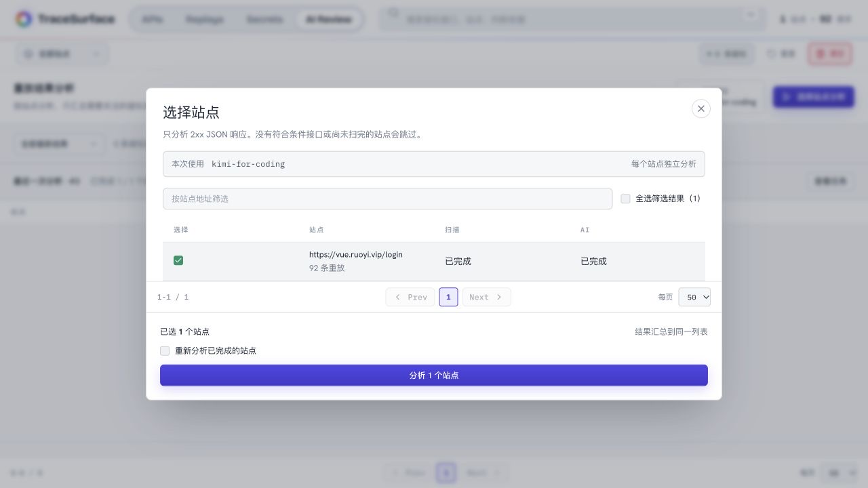Switch to the Secrets tab in the background
This screenshot has width=868, height=488.
click(264, 19)
